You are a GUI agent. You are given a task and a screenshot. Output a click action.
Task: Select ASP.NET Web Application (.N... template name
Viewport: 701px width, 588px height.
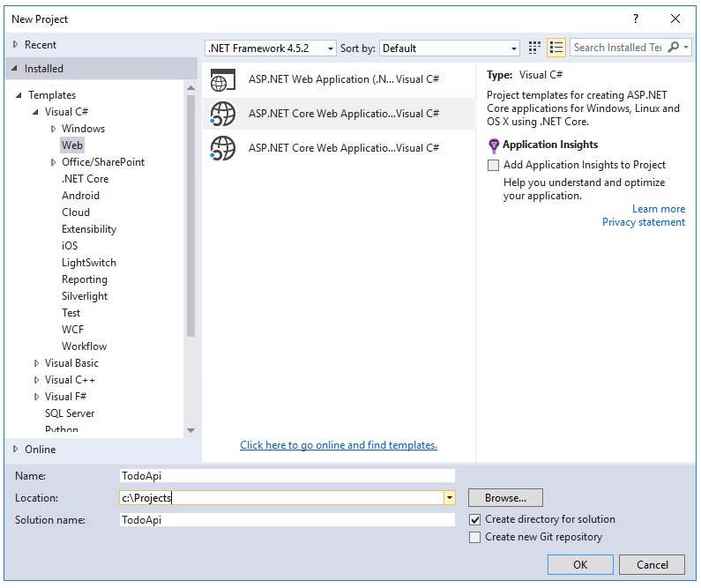321,79
